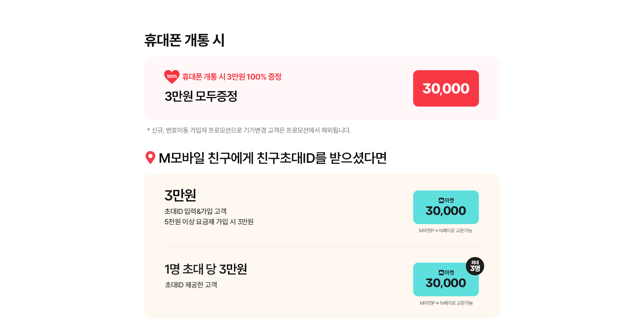Click the black 최대 3명 circle badge
Viewport: 644px width, 326px height.
tap(475, 266)
